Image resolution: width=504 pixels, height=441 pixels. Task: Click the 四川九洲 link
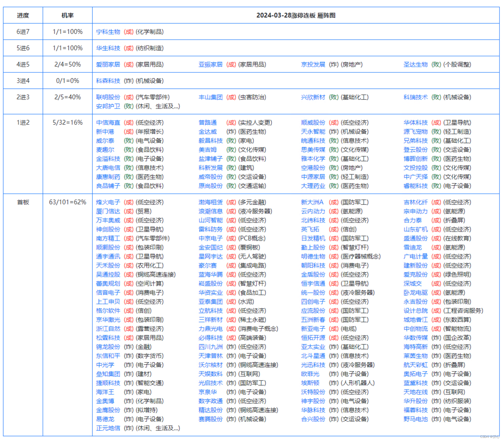tap(211, 347)
